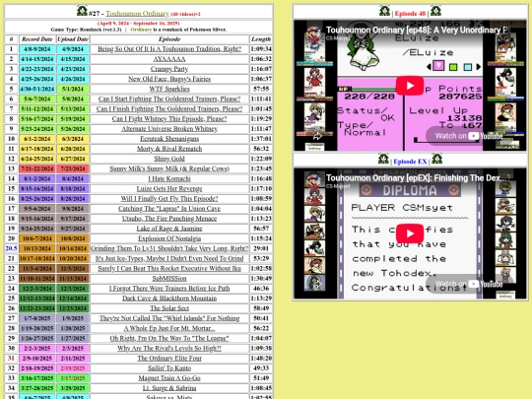This screenshot has width=532, height=399.
Task: Open 'Luize Gets Her Revenge' episode
Action: (x=169, y=188)
